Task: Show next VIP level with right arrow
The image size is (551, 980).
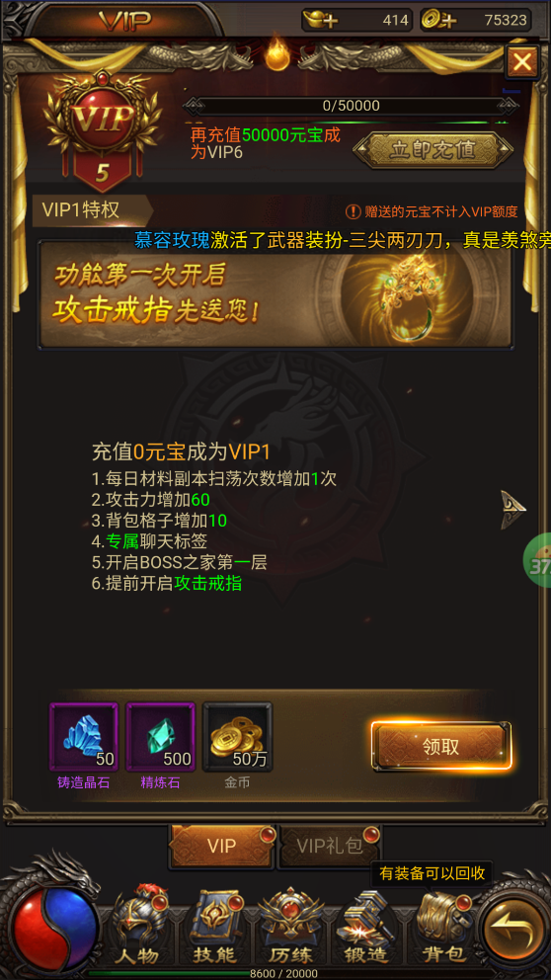Action: [512, 510]
